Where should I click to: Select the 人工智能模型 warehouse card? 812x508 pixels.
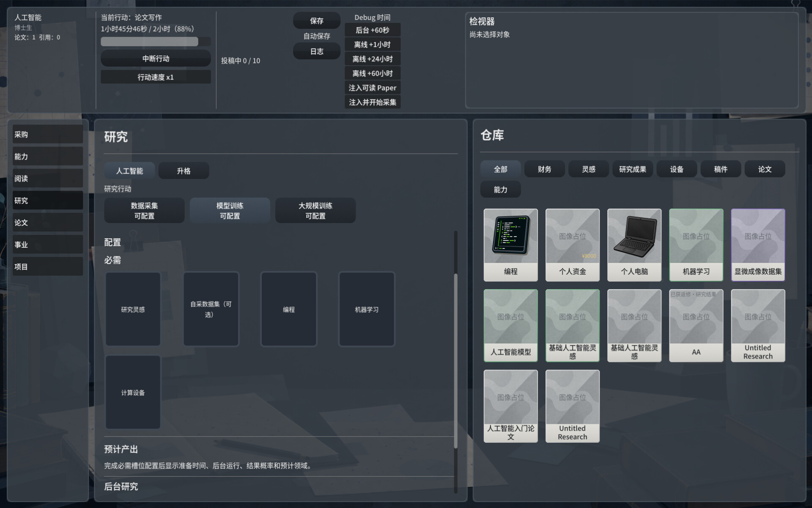(x=510, y=325)
